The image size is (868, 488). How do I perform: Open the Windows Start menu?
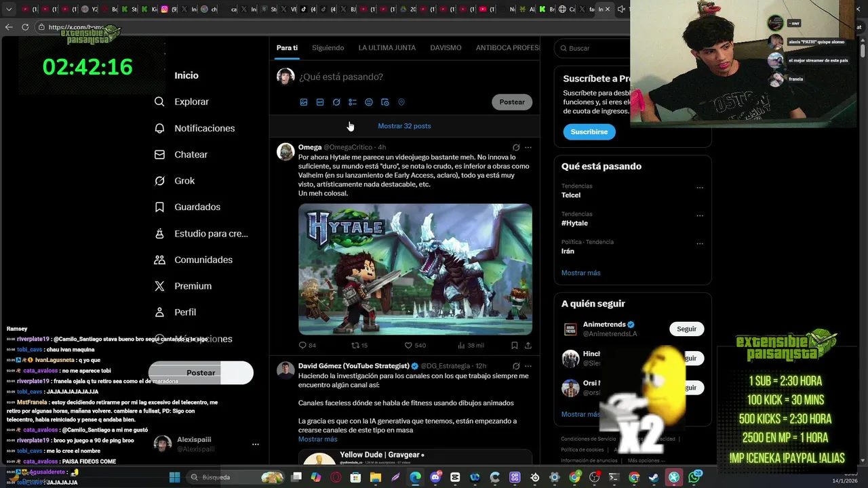tap(174, 477)
